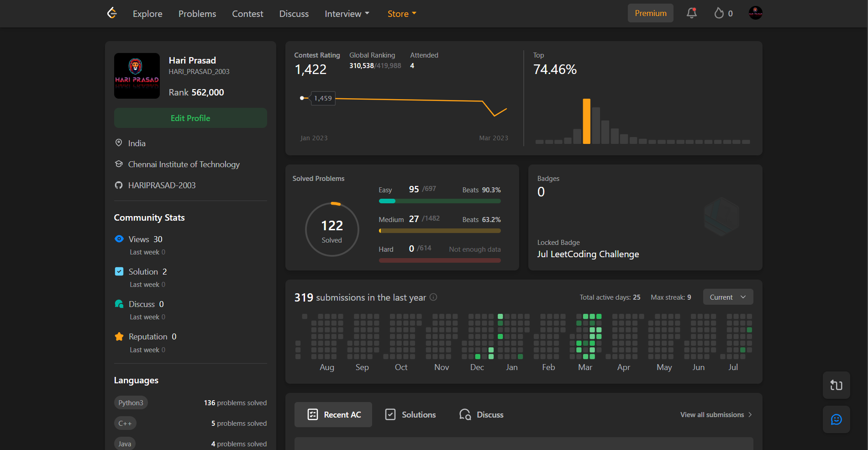868x450 pixels.
Task: Expand the Interview dropdown menu
Action: pos(347,14)
